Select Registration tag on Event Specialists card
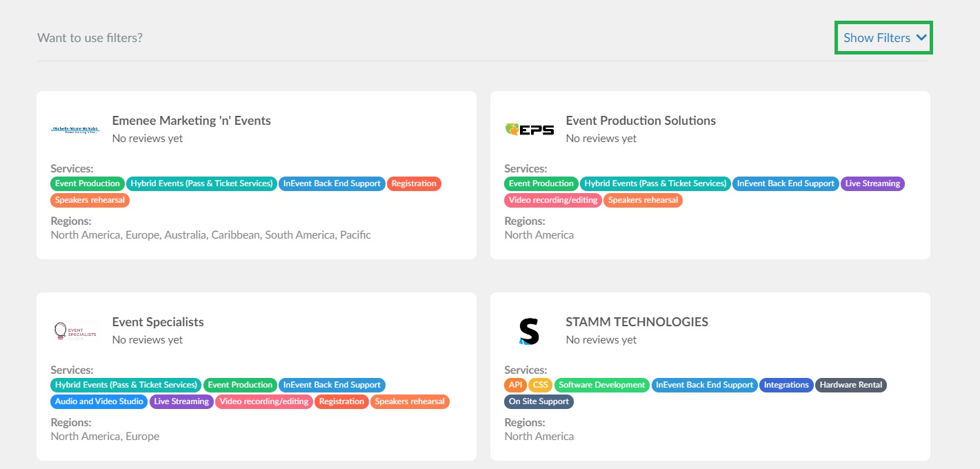 pos(341,401)
